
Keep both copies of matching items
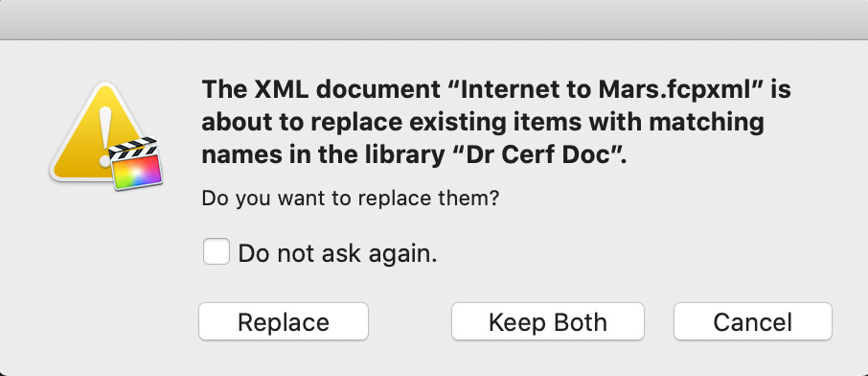point(547,321)
